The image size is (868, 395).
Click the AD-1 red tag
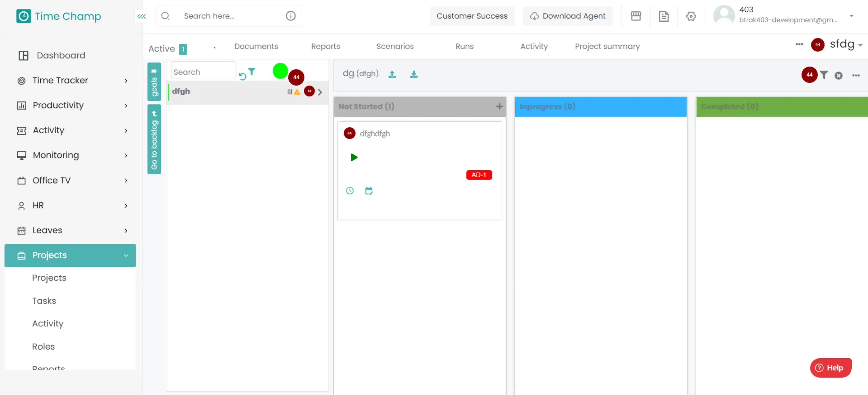pyautogui.click(x=479, y=175)
